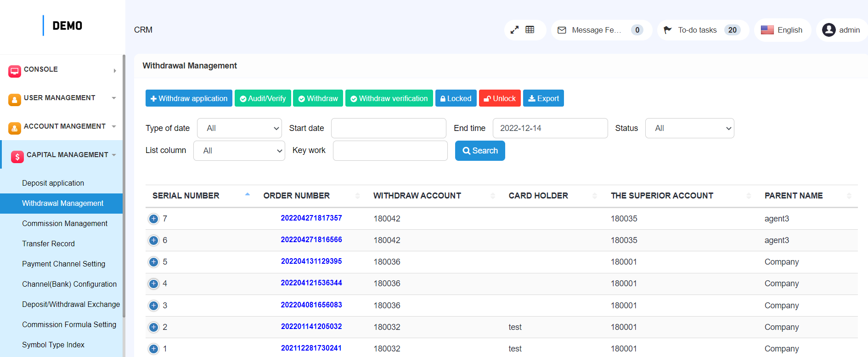Go to Deposit application menu item
The width and height of the screenshot is (868, 357).
coord(53,183)
